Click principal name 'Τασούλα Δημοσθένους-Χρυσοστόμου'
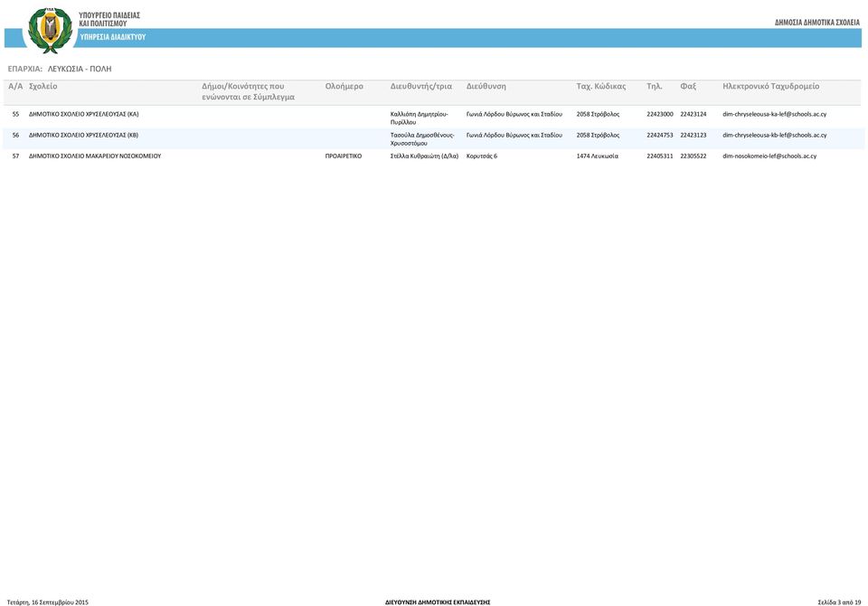 point(422,139)
